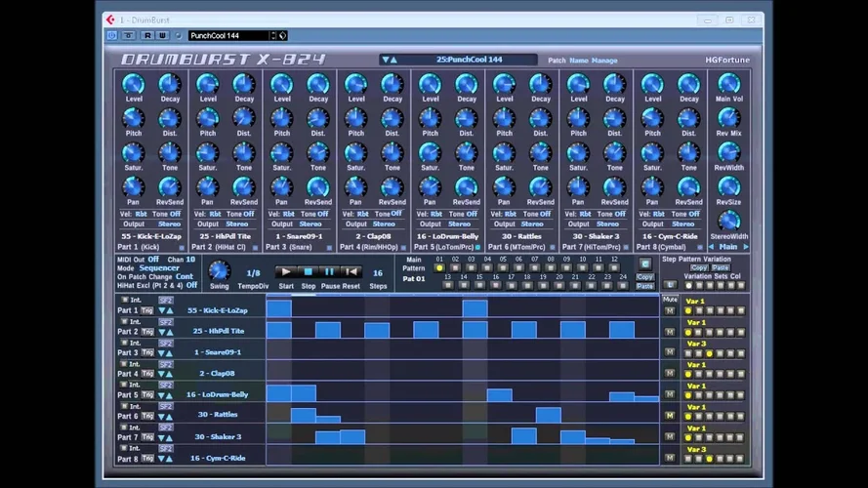Click the Trig button for Part 1

click(x=147, y=310)
